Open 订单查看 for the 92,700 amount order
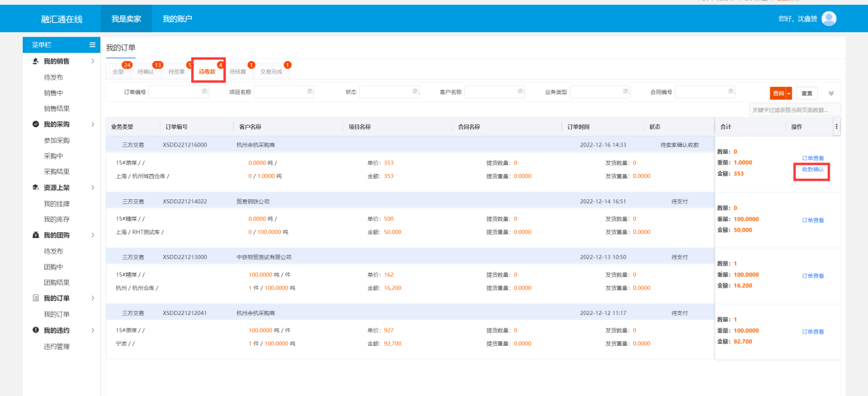This screenshot has height=396, width=868. [x=812, y=332]
